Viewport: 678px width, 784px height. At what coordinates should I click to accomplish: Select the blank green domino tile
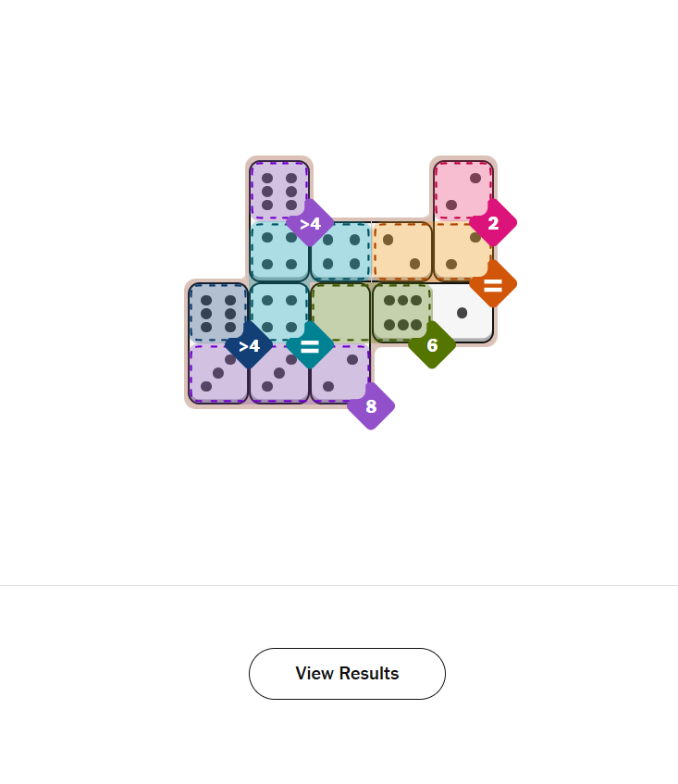pos(340,313)
